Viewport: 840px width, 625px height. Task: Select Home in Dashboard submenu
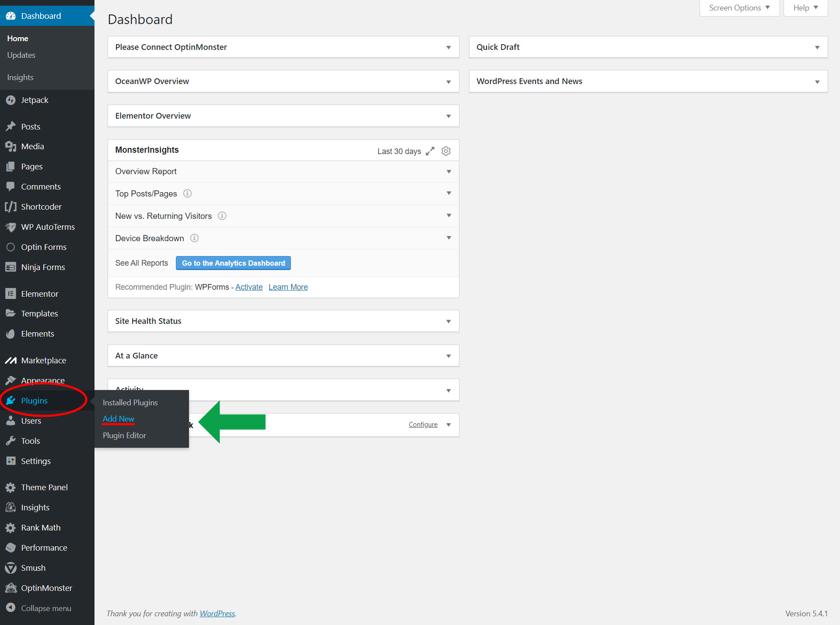[17, 39]
